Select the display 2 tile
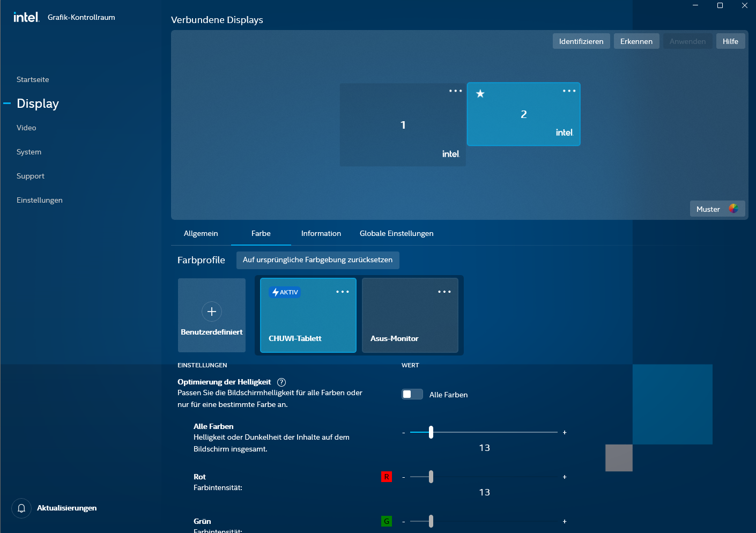Image resolution: width=756 pixels, height=533 pixels. pyautogui.click(x=524, y=114)
